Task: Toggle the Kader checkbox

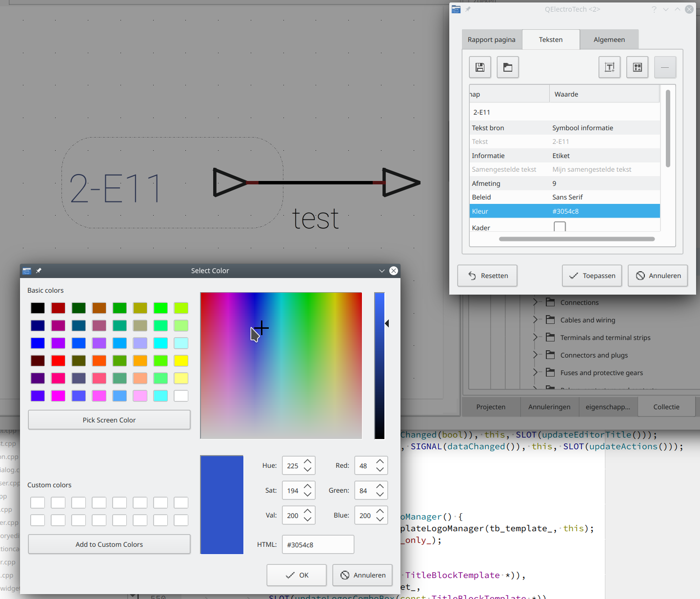Action: (x=560, y=227)
